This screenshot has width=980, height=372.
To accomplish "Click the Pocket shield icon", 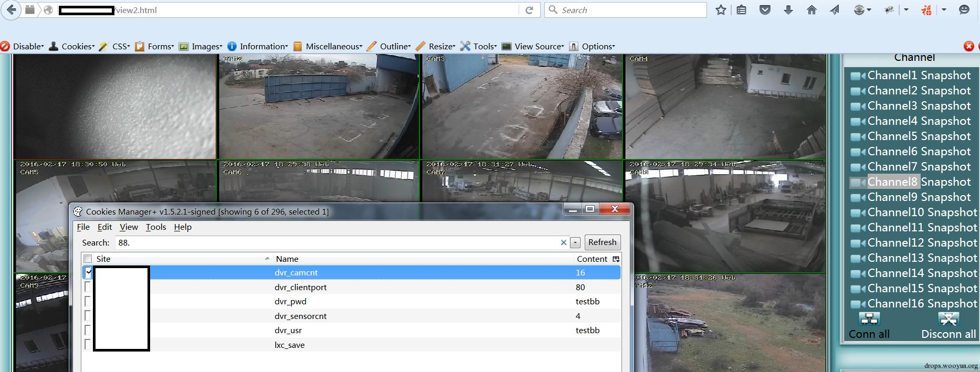I will (x=765, y=10).
